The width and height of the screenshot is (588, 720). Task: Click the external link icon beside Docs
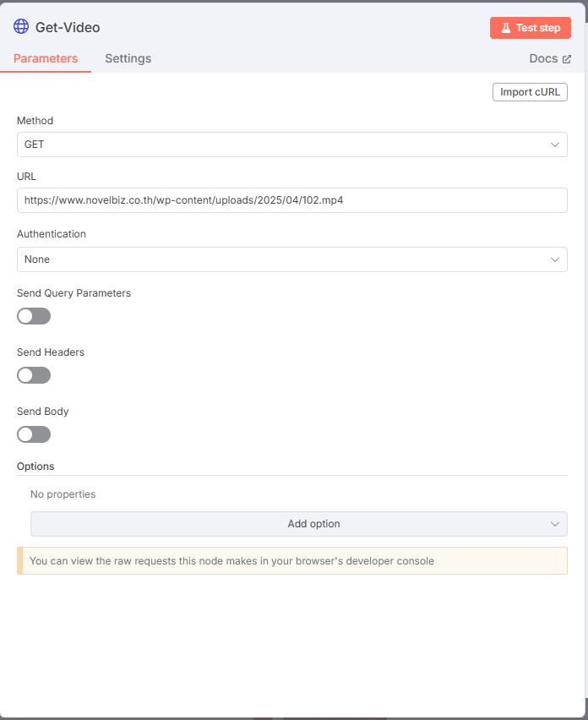567,59
